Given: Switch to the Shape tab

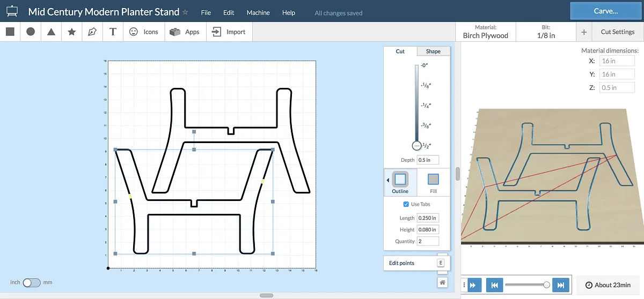Looking at the screenshot, I should coord(433,51).
